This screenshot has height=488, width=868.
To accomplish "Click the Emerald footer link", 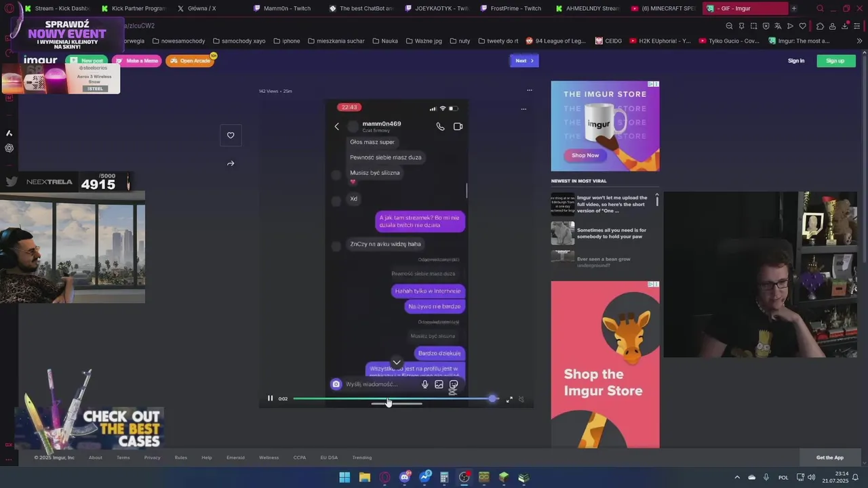I will [235, 457].
